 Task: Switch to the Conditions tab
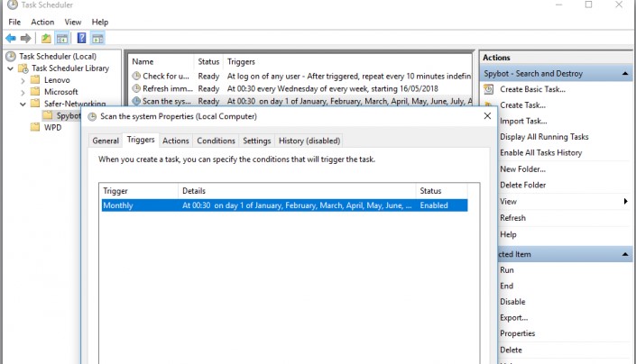pos(216,141)
